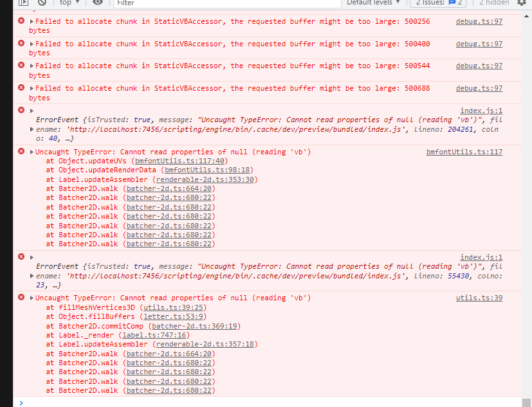532x407 pixels.
Task: Select text "fillMeshVertices3D" in stack trace
Action: coord(96,307)
